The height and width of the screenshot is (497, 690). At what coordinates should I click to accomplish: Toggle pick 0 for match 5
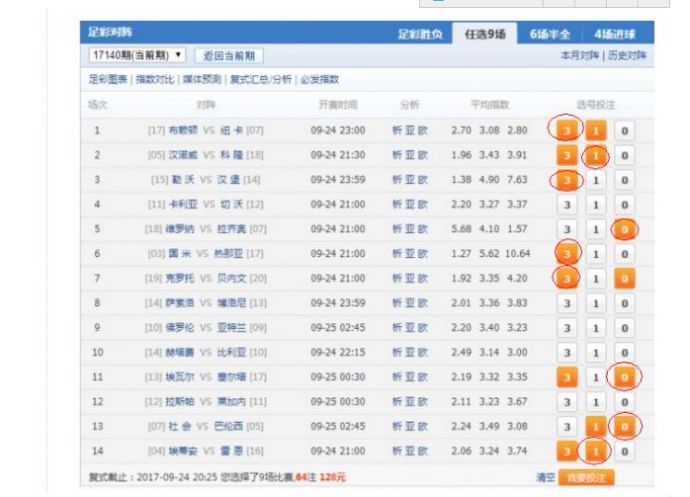coord(624,230)
